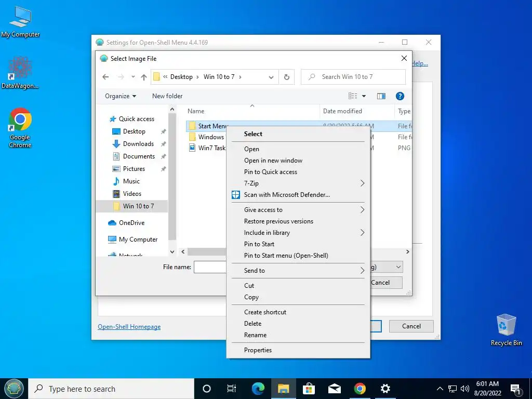532x399 pixels.
Task: Choose Restore previous versions
Action: (298, 221)
